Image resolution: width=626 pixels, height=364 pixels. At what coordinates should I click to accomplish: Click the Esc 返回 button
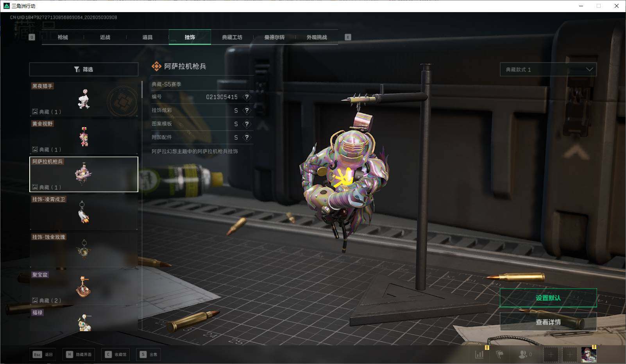tap(43, 354)
